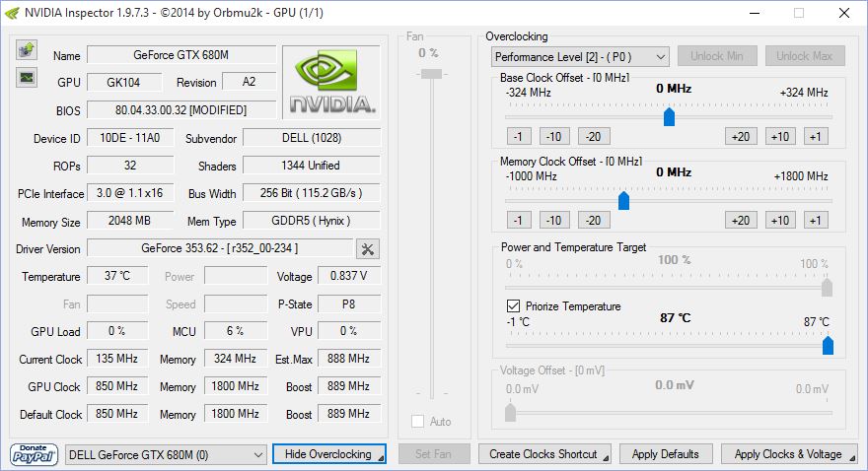This screenshot has width=868, height=471.
Task: Click the Est.Max 888 MHz value
Action: [x=349, y=359]
